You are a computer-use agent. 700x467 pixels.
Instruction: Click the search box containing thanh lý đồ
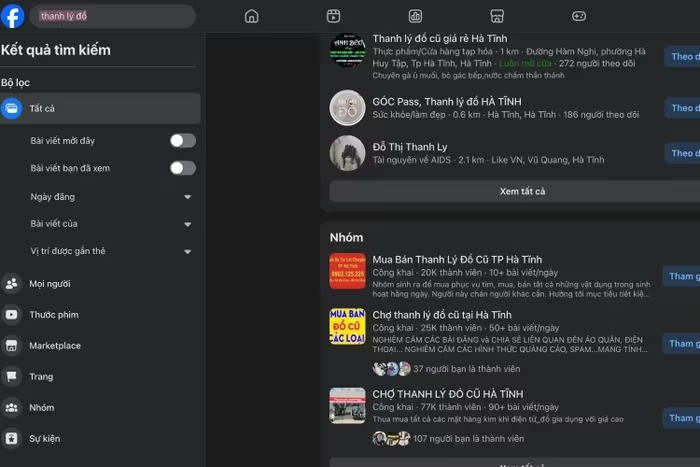[112, 16]
